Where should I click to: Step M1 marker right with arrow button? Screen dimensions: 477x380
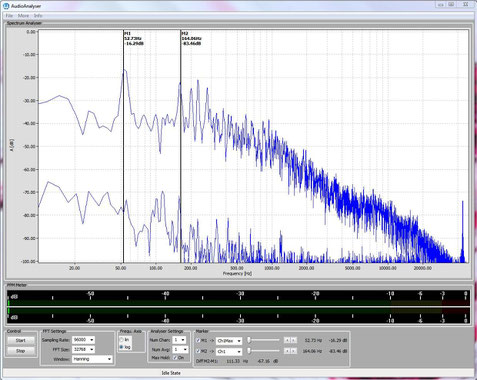[293, 340]
